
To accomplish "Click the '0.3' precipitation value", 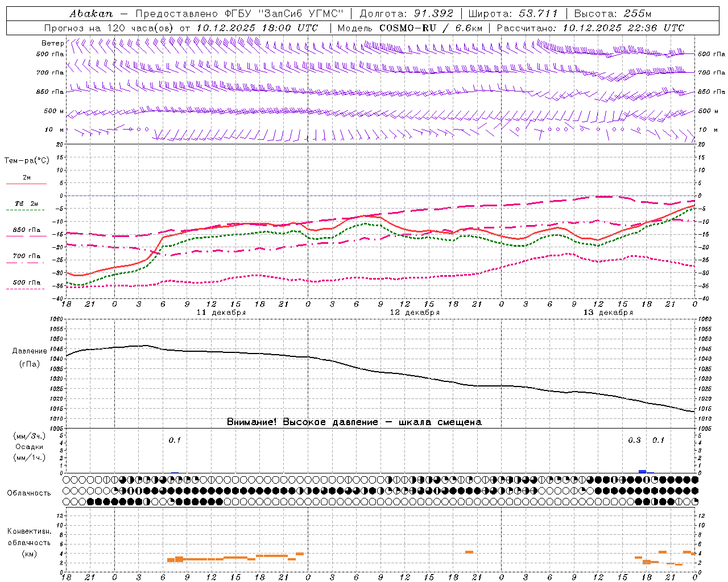I will 634,440.
